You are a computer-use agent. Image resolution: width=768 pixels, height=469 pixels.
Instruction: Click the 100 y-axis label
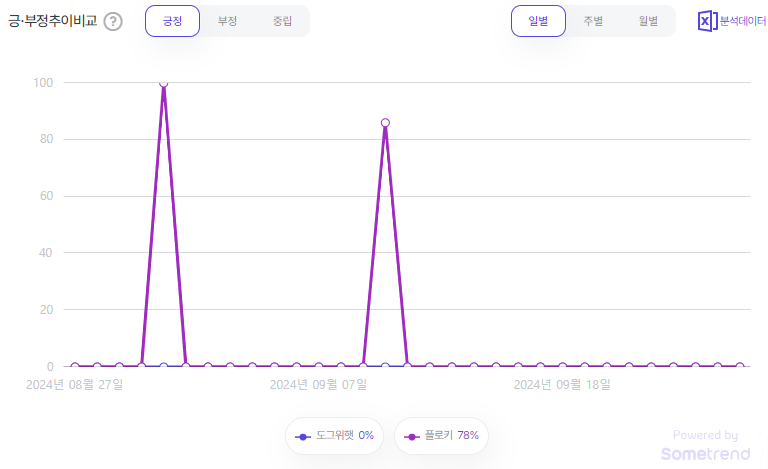[x=43, y=83]
